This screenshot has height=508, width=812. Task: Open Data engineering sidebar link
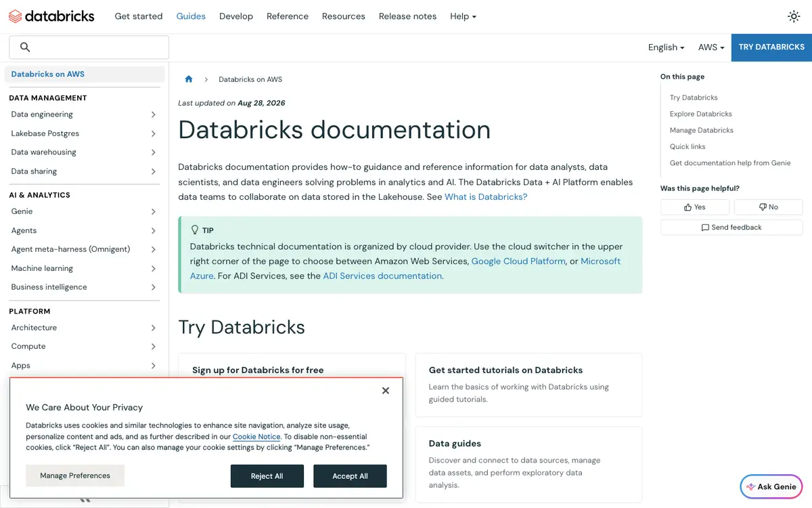42,114
